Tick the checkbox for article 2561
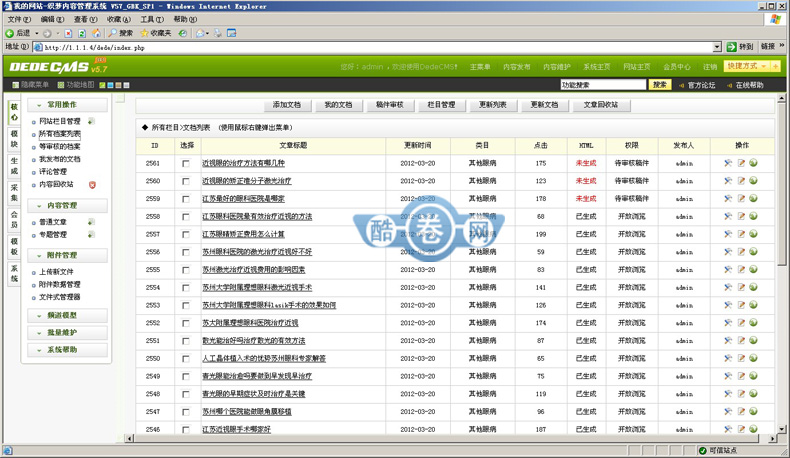 [185, 163]
